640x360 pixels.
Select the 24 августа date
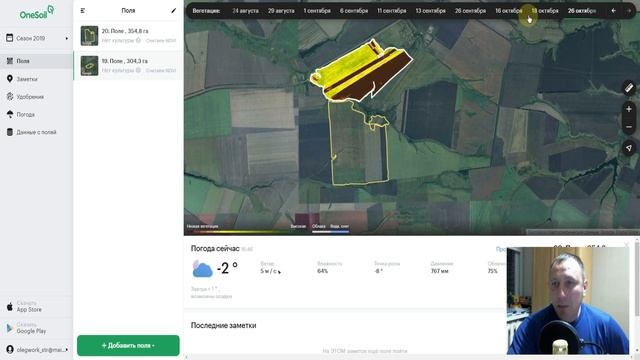tap(245, 11)
